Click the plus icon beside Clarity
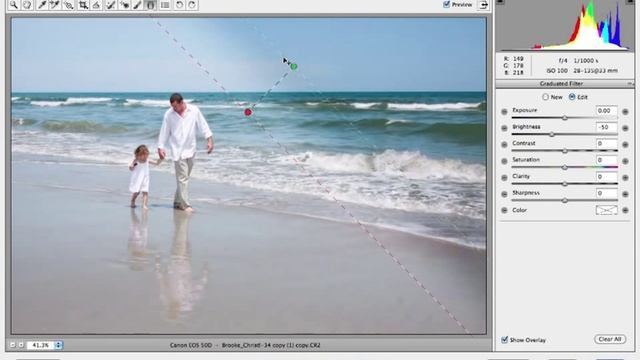This screenshot has height=360, width=640. click(x=625, y=178)
